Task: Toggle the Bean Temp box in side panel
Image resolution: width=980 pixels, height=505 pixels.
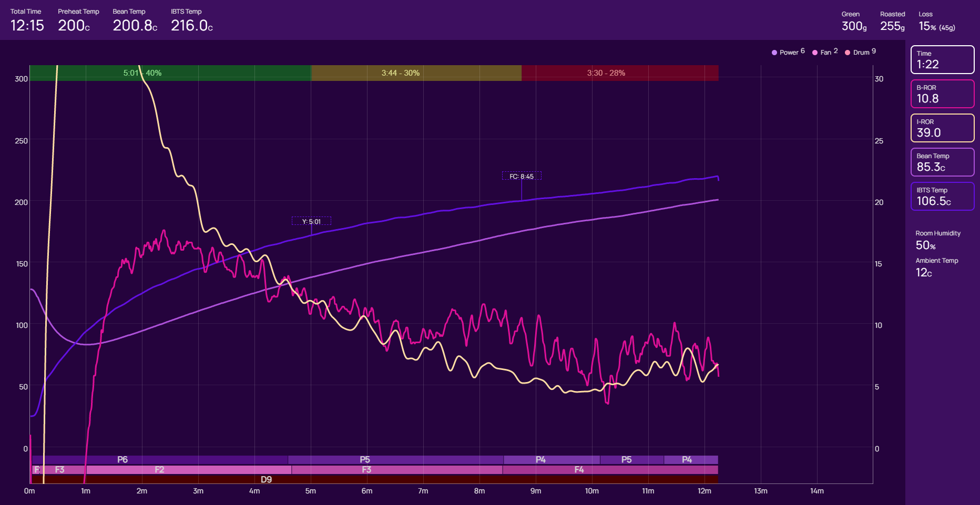Action: [942, 162]
